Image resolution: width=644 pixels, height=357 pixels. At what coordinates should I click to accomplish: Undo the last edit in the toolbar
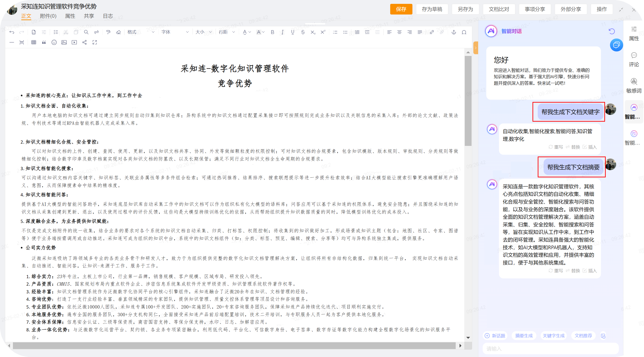[12, 32]
